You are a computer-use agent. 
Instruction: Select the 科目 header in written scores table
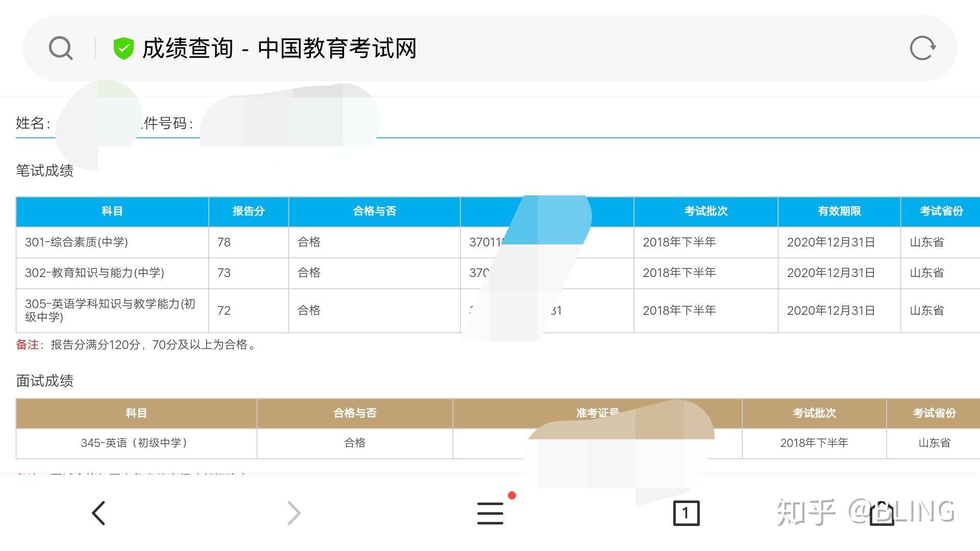(112, 211)
